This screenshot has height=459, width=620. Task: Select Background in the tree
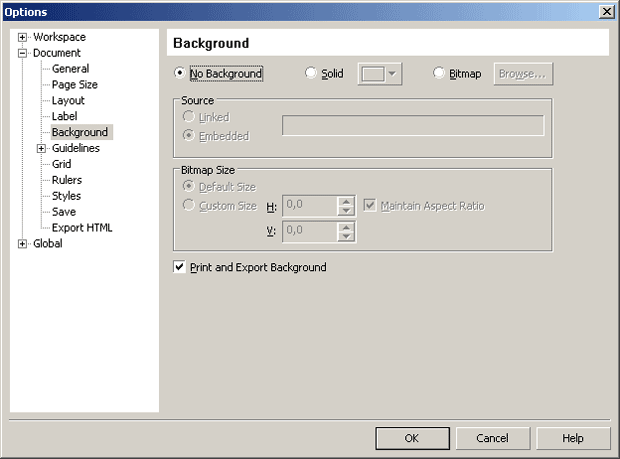[81, 132]
